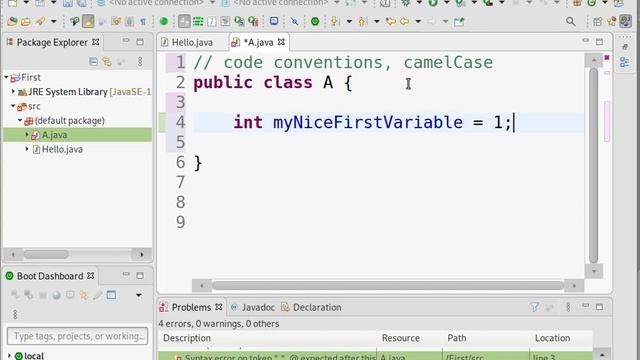Click the Boot Dashboard open browser globe icon

56,295
